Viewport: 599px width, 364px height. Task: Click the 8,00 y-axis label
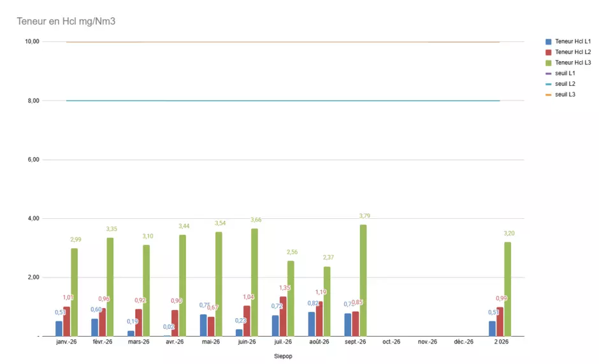pos(33,101)
